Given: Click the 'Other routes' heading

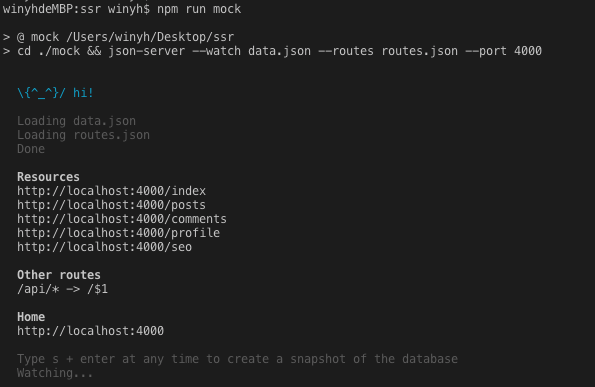Looking at the screenshot, I should [x=59, y=275].
